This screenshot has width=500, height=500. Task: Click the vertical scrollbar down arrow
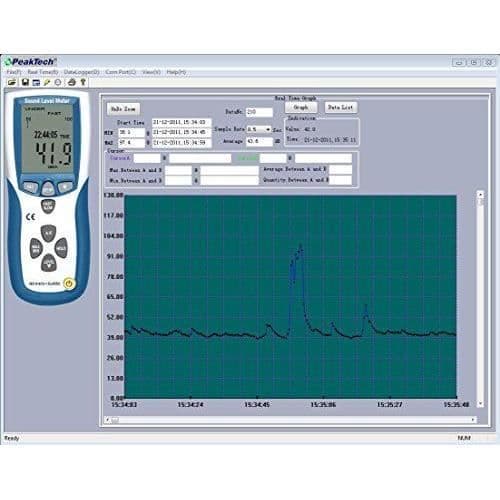click(x=480, y=404)
